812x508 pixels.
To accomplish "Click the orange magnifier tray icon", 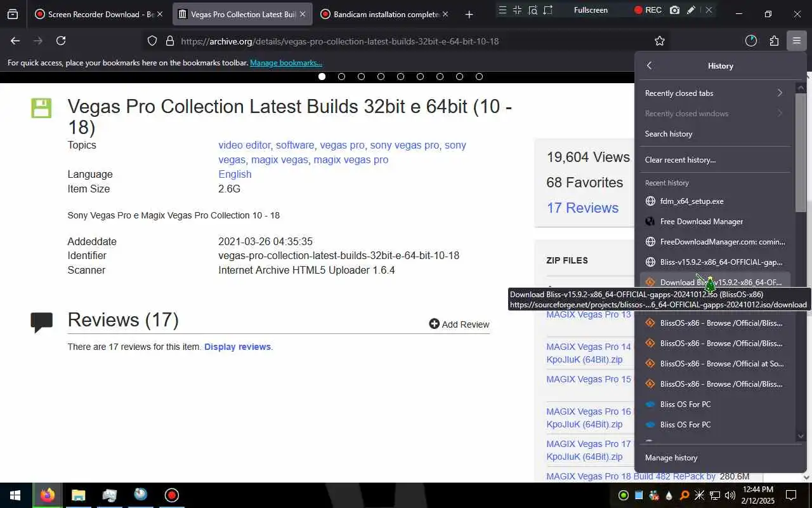I will (684, 495).
